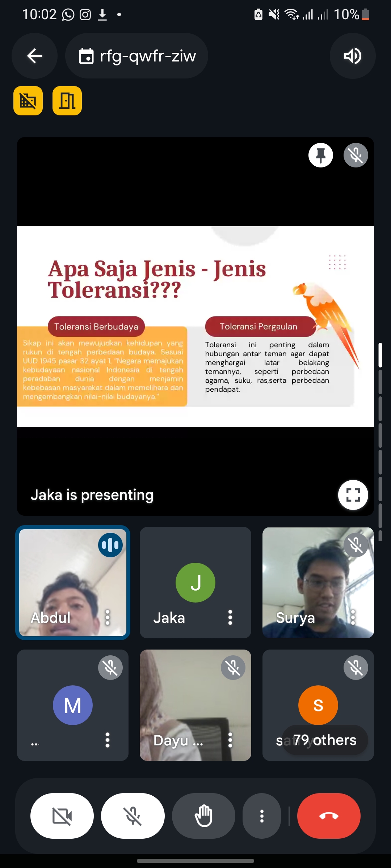391x868 pixels.
Task: Tap the yellow no-recording icon
Action: [x=28, y=101]
